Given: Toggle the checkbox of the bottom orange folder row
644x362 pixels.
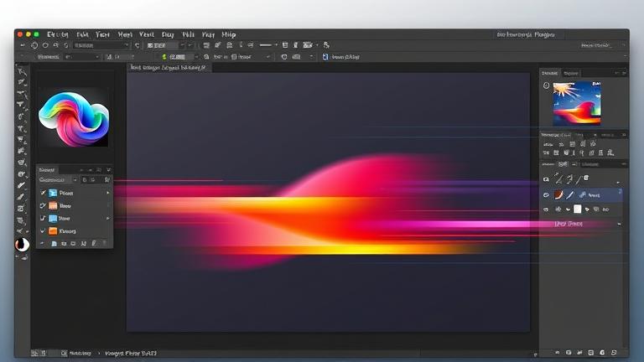Looking at the screenshot, I should [43, 230].
